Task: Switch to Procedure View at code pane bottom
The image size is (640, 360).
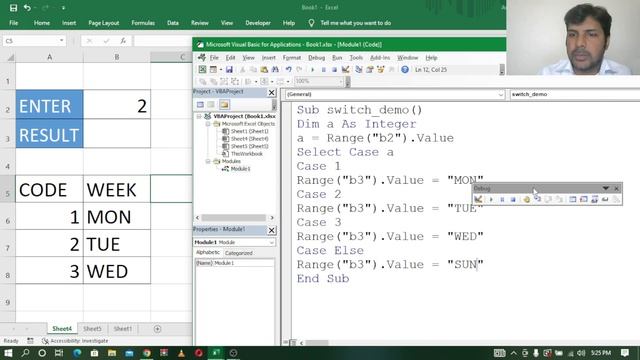Action: 285,343
